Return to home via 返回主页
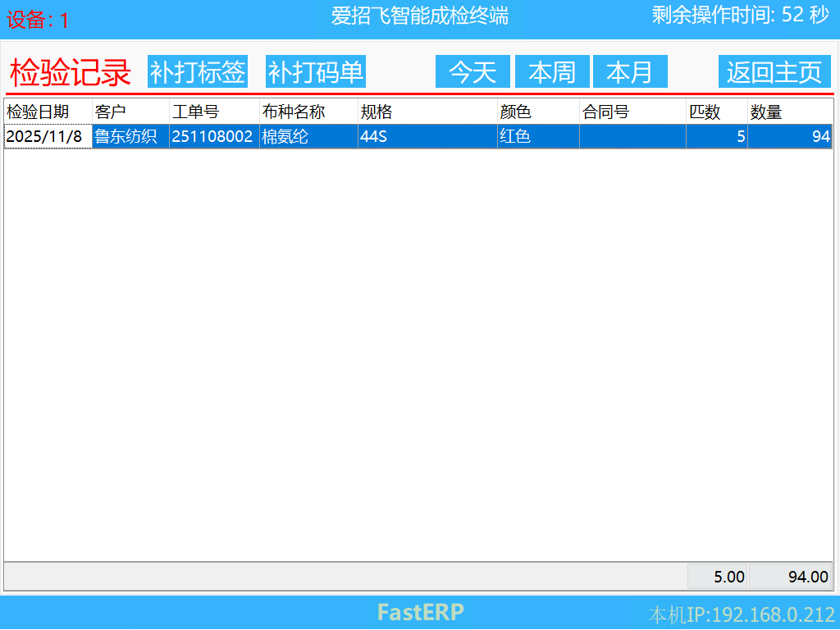840x630 pixels. pos(774,72)
